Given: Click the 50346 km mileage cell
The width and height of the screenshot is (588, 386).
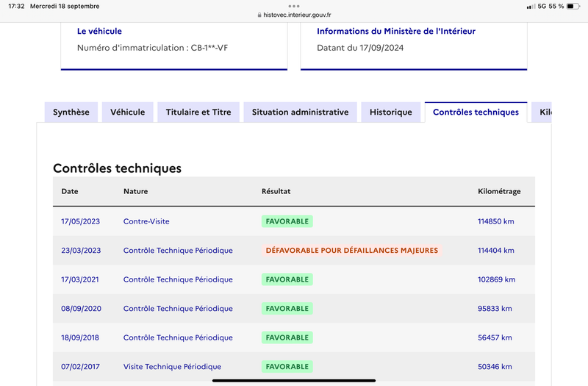Looking at the screenshot, I should click(x=495, y=366).
